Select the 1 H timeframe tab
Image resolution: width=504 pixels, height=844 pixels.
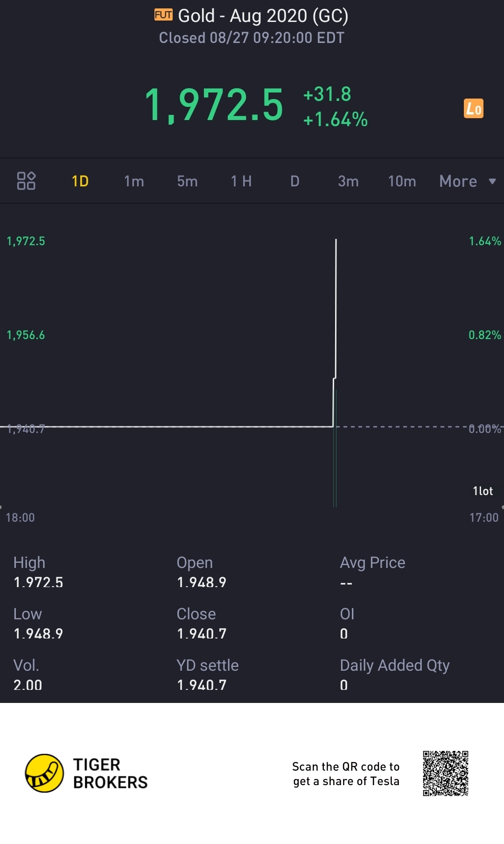tap(241, 181)
